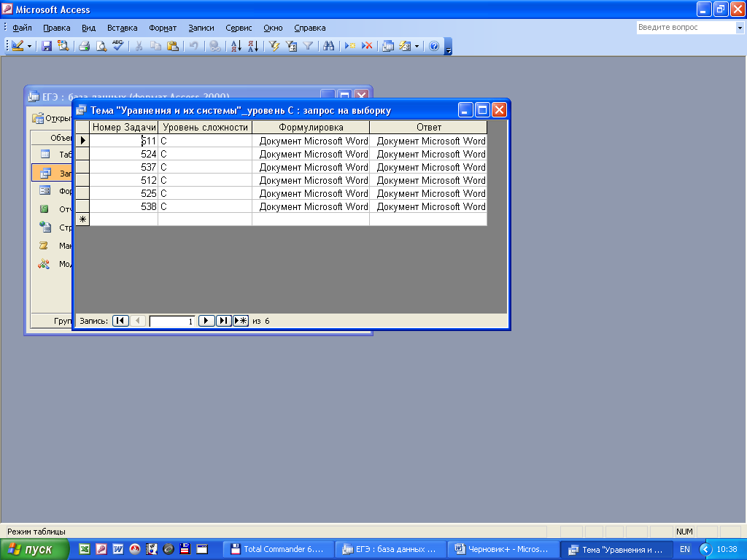The width and height of the screenshot is (747, 560).
Task: Click the 'Введите вопрос' help box
Action: click(x=686, y=28)
